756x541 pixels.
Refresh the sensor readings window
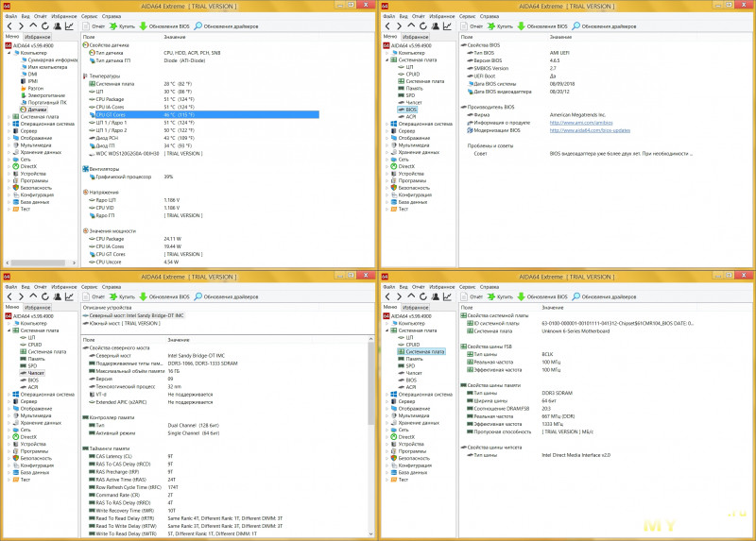click(44, 26)
